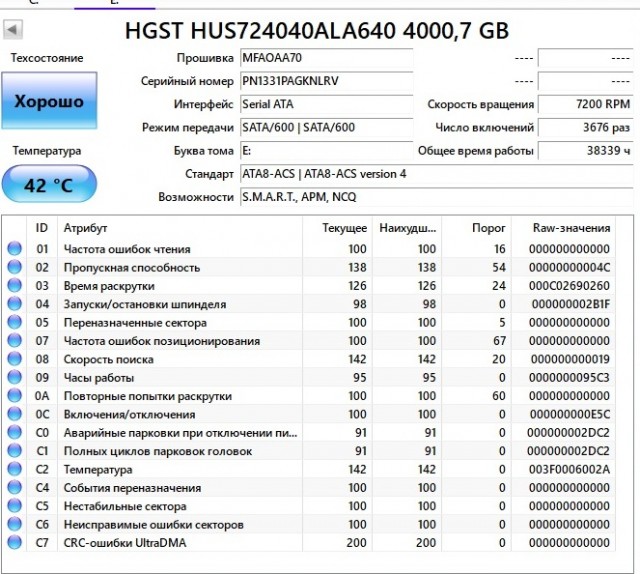Click the Наихудш... column header
The width and height of the screenshot is (640, 574).
pos(407,228)
